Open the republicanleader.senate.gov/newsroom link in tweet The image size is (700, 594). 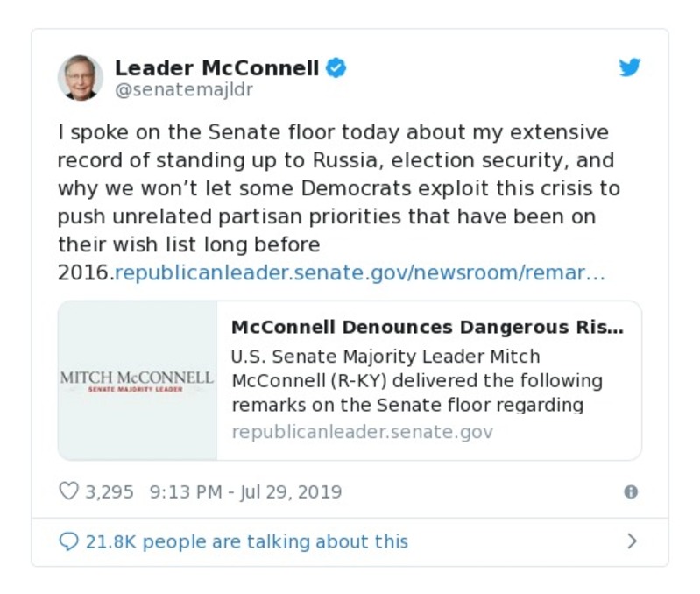tap(360, 273)
